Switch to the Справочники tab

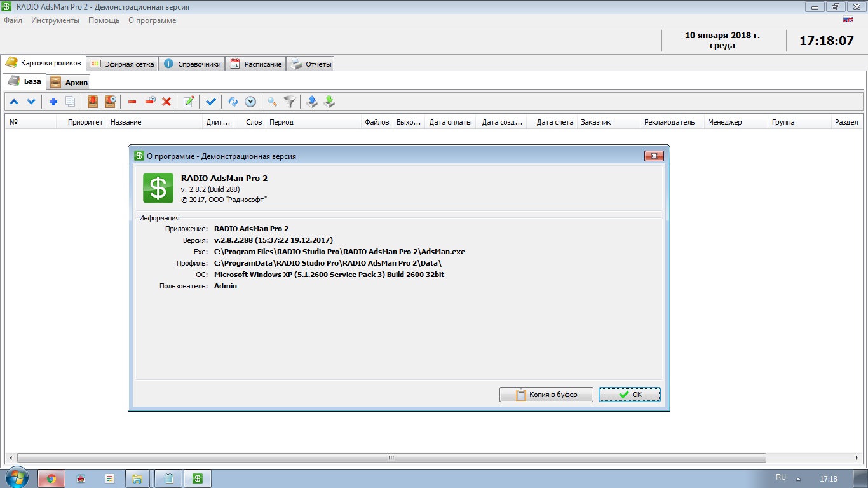point(192,64)
